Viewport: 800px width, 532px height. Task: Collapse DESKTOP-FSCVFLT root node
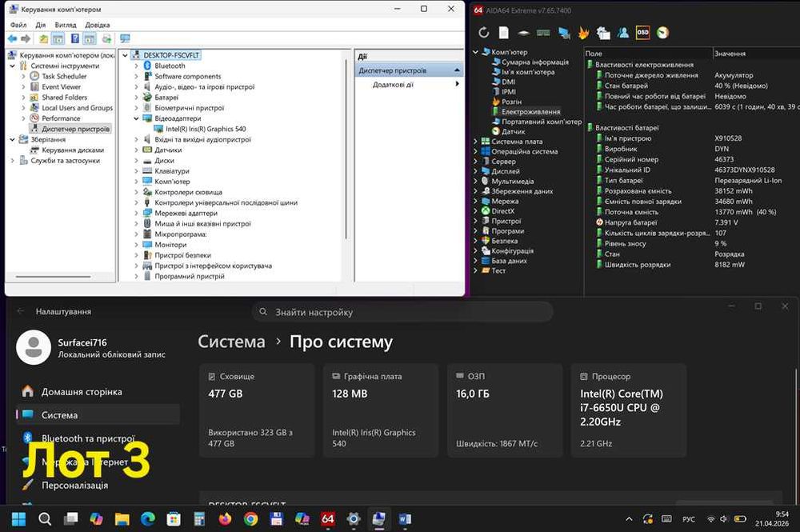click(x=125, y=55)
